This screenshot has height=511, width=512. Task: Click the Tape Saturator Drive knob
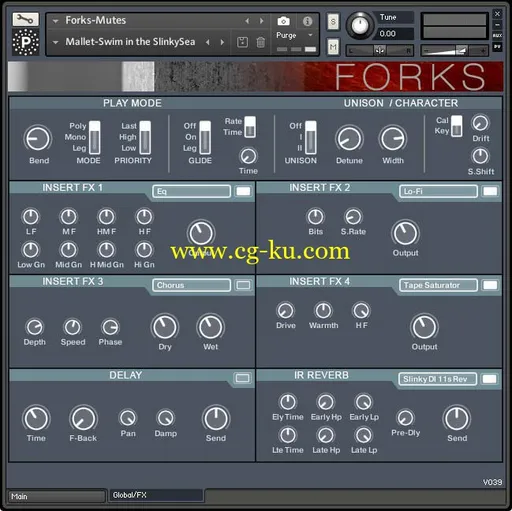coord(286,311)
